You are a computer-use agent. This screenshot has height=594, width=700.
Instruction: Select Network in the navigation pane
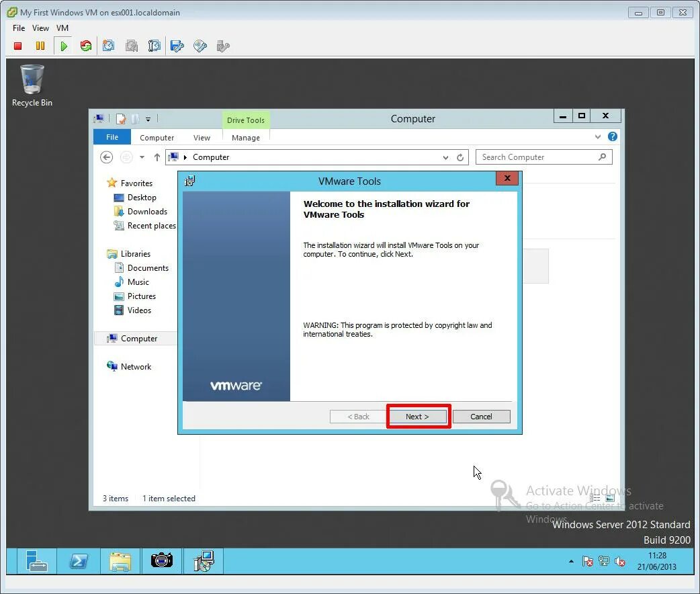(129, 367)
